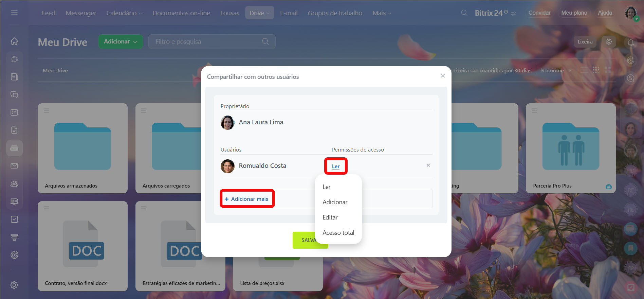Click Adicionar mais link
This screenshot has width=644, height=299.
pos(246,199)
